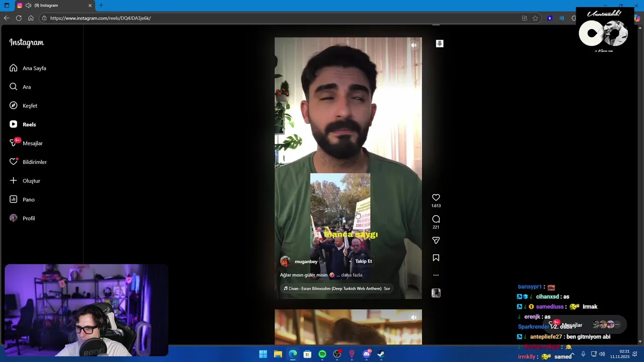The image size is (644, 362).
Task: Open Profil from sidebar
Action: tap(22, 218)
